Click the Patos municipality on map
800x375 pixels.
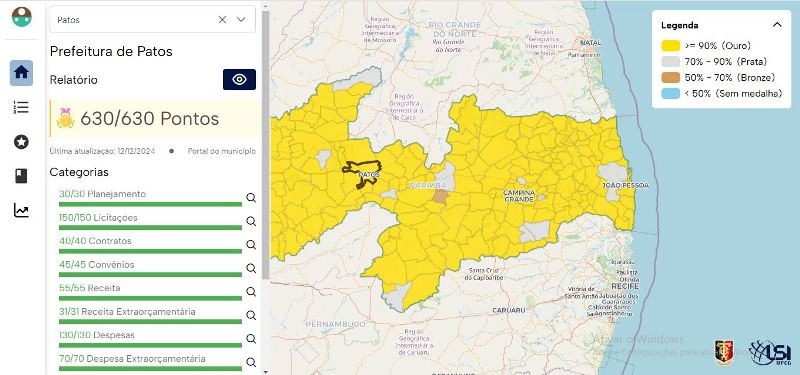pos(362,172)
